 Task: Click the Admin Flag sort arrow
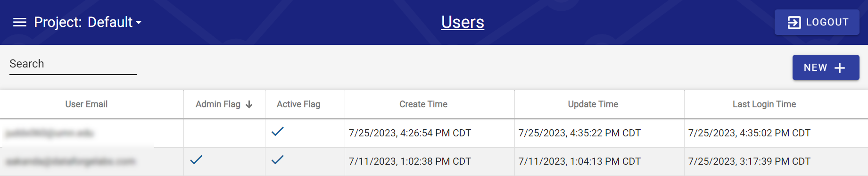(249, 104)
